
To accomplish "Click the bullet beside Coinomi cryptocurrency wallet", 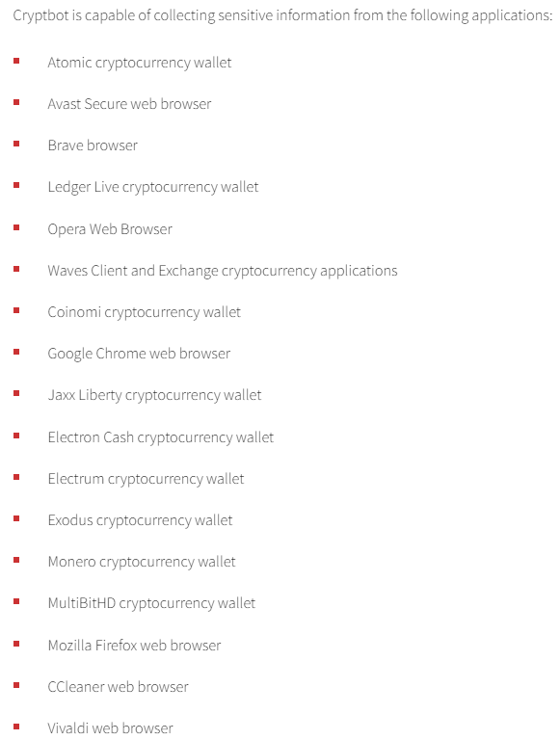I will pos(16,310).
